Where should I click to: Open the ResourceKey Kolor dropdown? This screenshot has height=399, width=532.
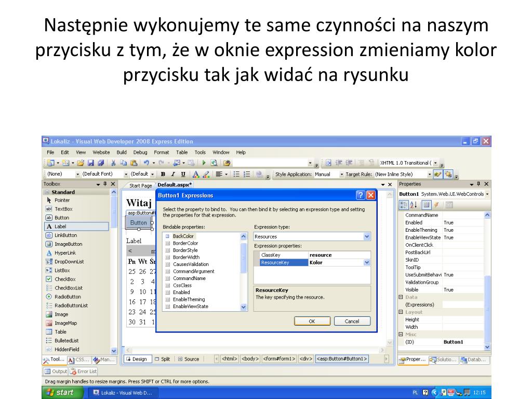[367, 262]
